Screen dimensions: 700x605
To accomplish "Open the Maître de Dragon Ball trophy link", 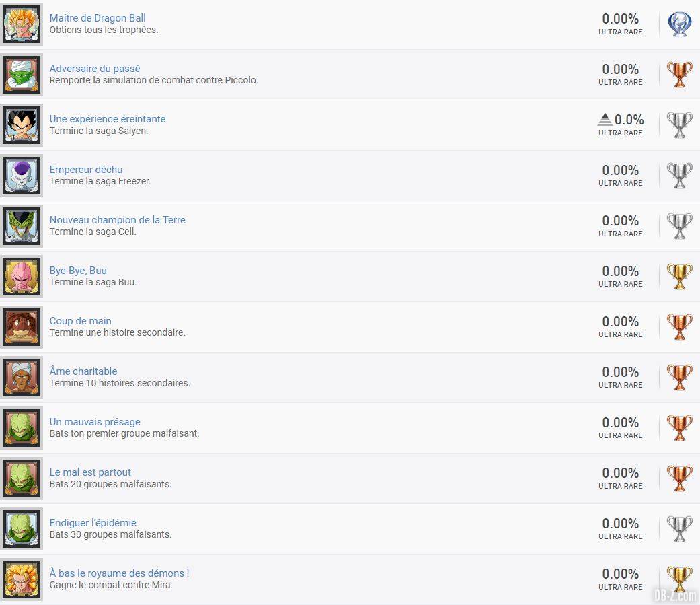I will (x=98, y=18).
